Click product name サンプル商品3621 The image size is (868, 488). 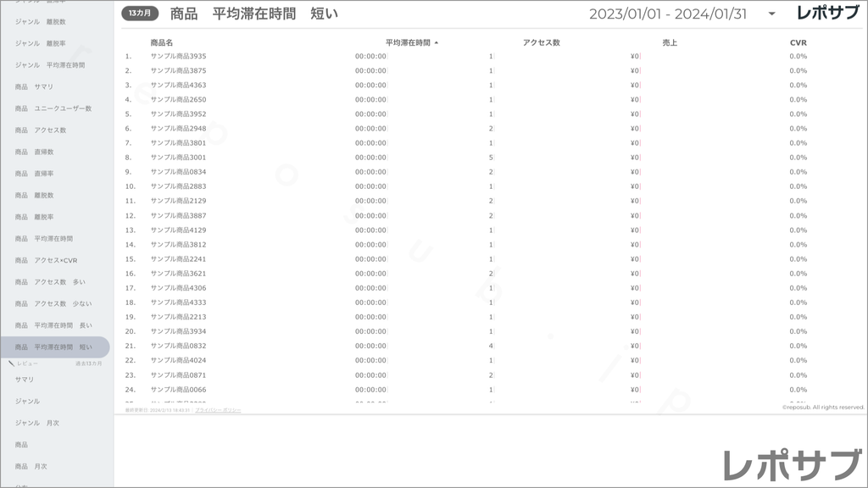click(178, 274)
